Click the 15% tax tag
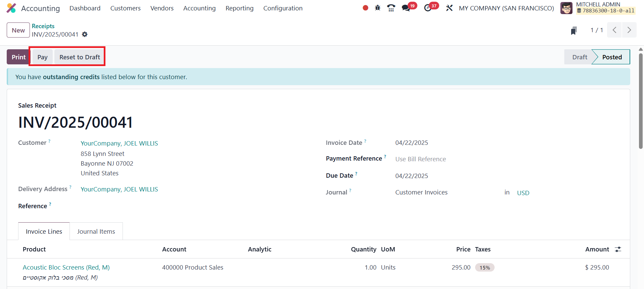This screenshot has width=644, height=289. (x=485, y=268)
